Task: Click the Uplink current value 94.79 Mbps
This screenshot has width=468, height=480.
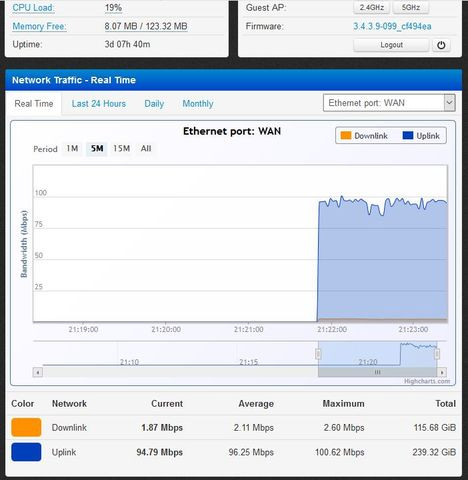Action: pos(159,452)
